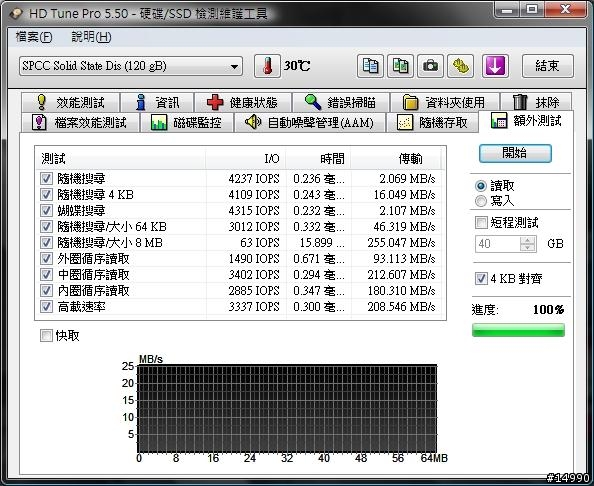Uncheck the 隨機搜尋 test checkbox

(46, 178)
